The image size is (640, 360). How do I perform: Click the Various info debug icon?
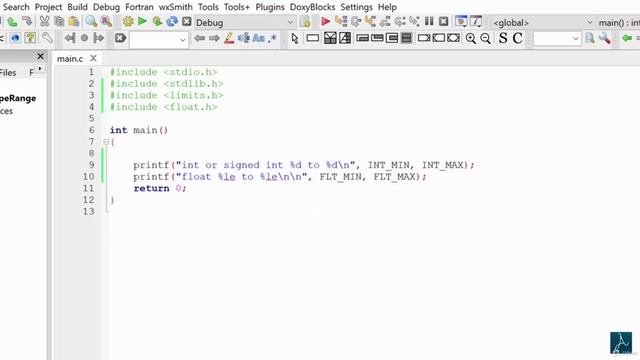476,22
